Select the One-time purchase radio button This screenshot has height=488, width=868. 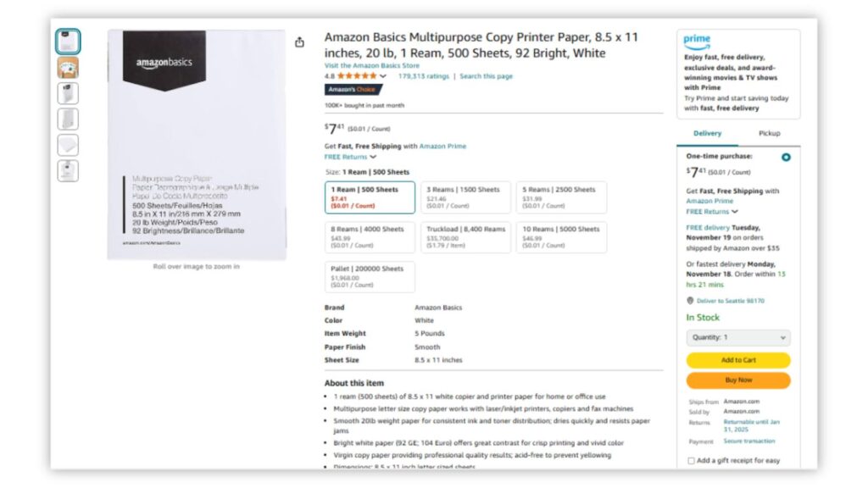pos(786,157)
